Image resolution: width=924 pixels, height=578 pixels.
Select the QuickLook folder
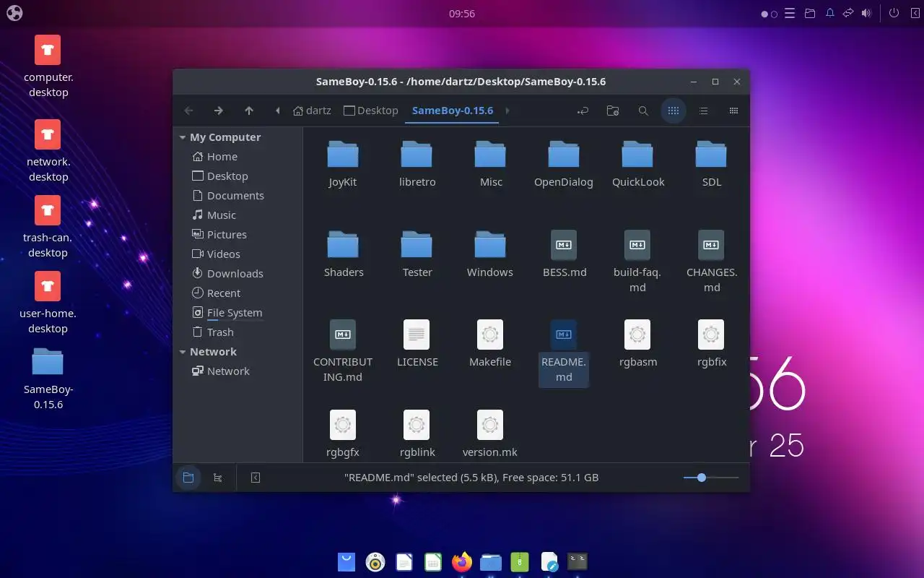pos(637,165)
